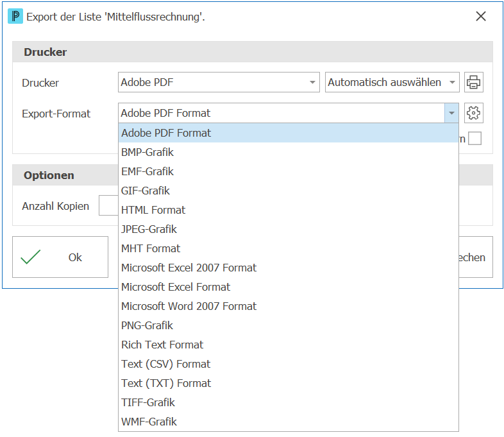Pick 'PNG-Grafik' export format
Image resolution: width=504 pixels, height=437 pixels.
pos(289,325)
